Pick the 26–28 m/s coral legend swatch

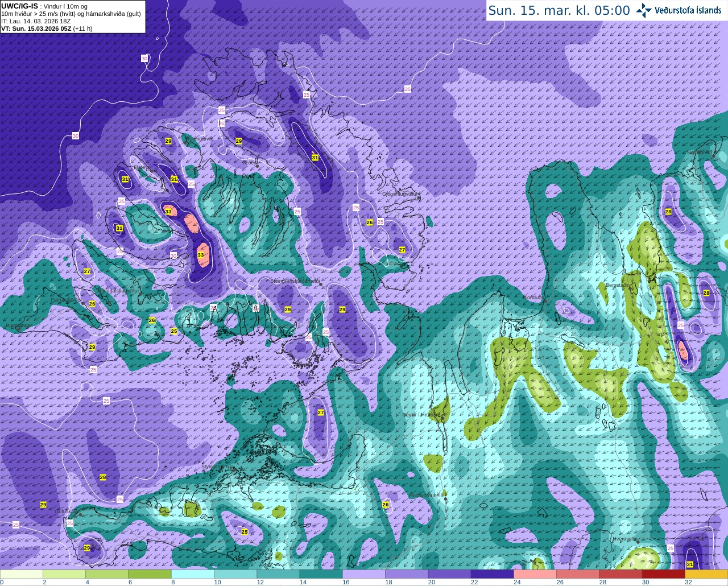coord(578,574)
